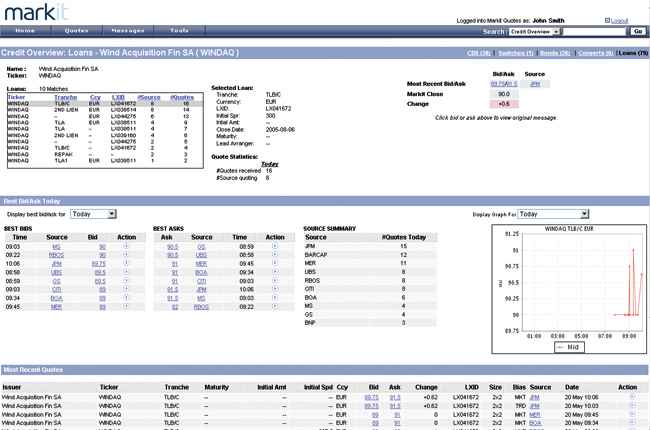
Task: Click the action icon for BOA best bid
Action: click(x=126, y=298)
